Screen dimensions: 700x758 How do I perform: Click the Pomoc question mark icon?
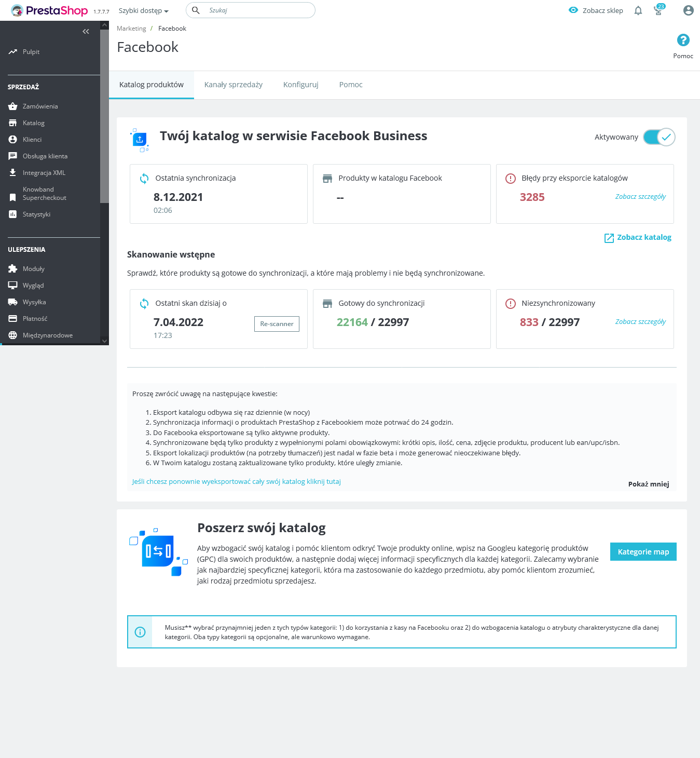(x=683, y=40)
